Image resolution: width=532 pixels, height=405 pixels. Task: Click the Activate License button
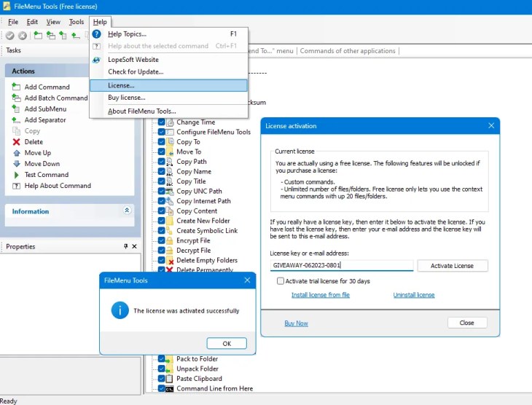pyautogui.click(x=453, y=266)
